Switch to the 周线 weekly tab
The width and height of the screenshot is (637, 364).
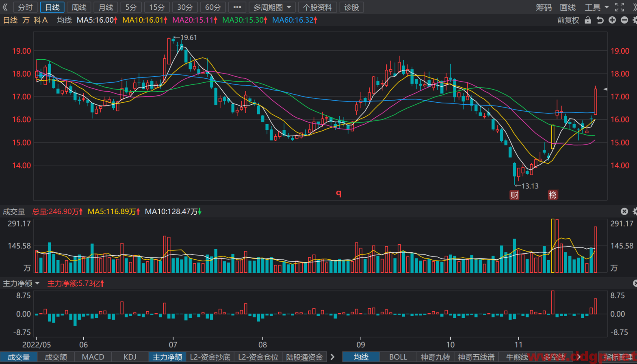coord(79,7)
